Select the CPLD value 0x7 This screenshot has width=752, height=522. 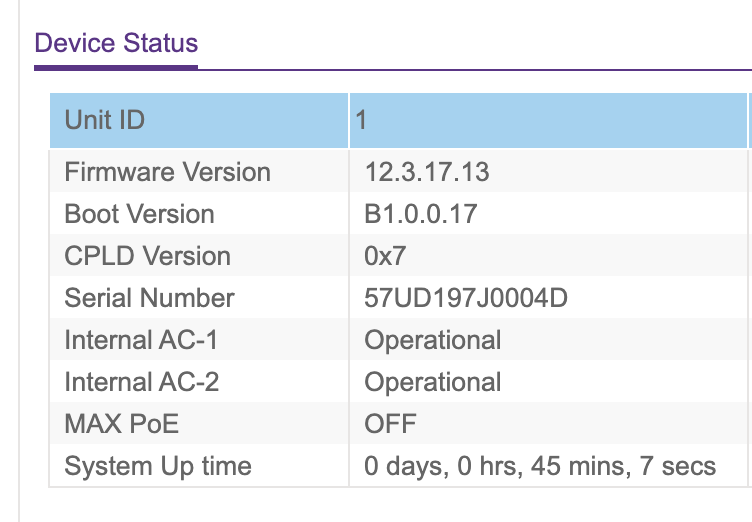tap(385, 256)
